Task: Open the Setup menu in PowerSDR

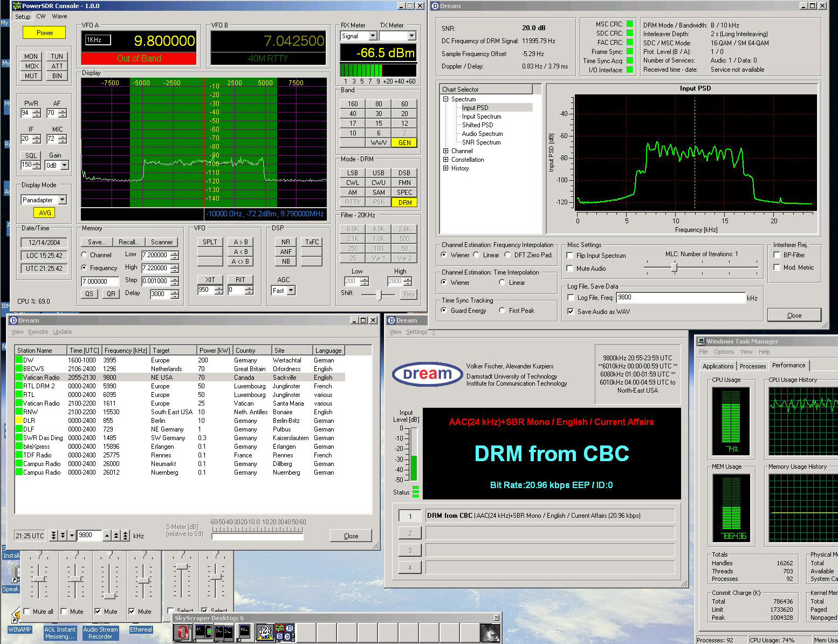Action: [23, 17]
